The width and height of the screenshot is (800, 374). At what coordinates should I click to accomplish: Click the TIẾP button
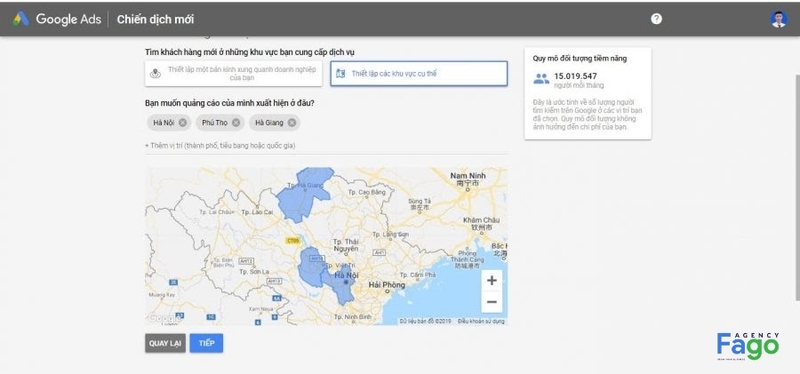[207, 343]
